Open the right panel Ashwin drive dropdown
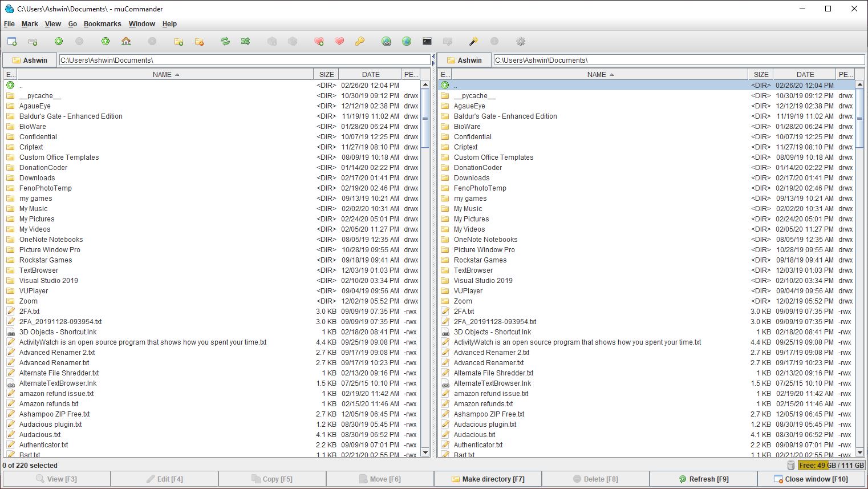The height and width of the screenshot is (489, 868). pos(464,60)
